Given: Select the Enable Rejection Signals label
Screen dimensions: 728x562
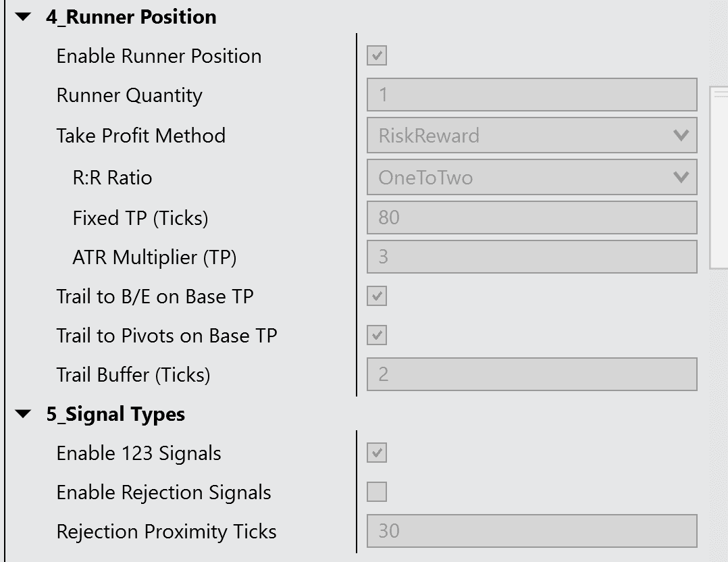Looking at the screenshot, I should tap(163, 492).
